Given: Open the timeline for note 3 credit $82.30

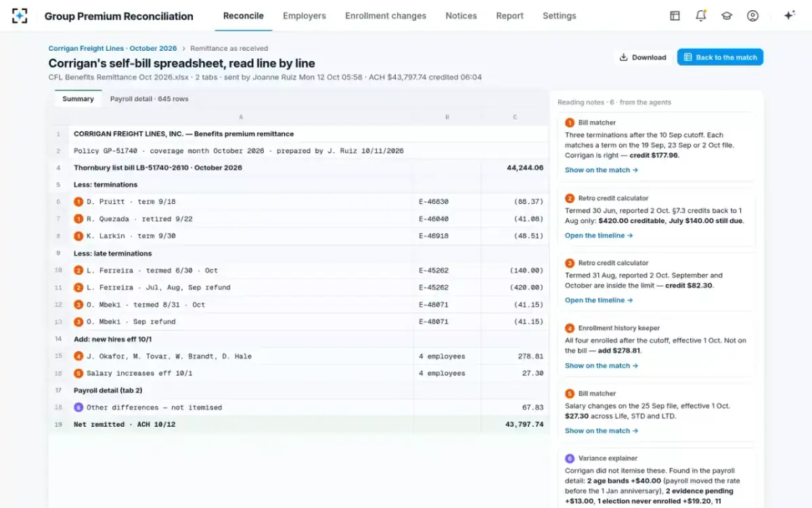Looking at the screenshot, I should (599, 300).
